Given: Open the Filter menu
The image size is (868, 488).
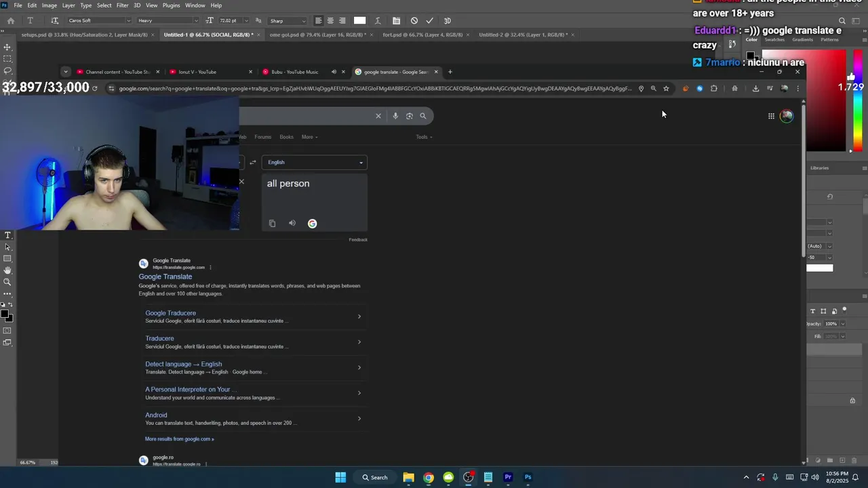Looking at the screenshot, I should click(122, 5).
